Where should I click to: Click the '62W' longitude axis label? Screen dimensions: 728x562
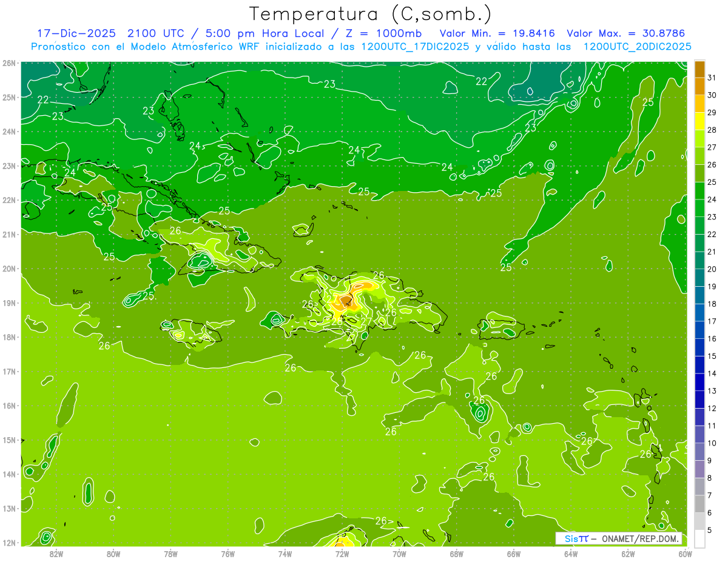click(629, 553)
